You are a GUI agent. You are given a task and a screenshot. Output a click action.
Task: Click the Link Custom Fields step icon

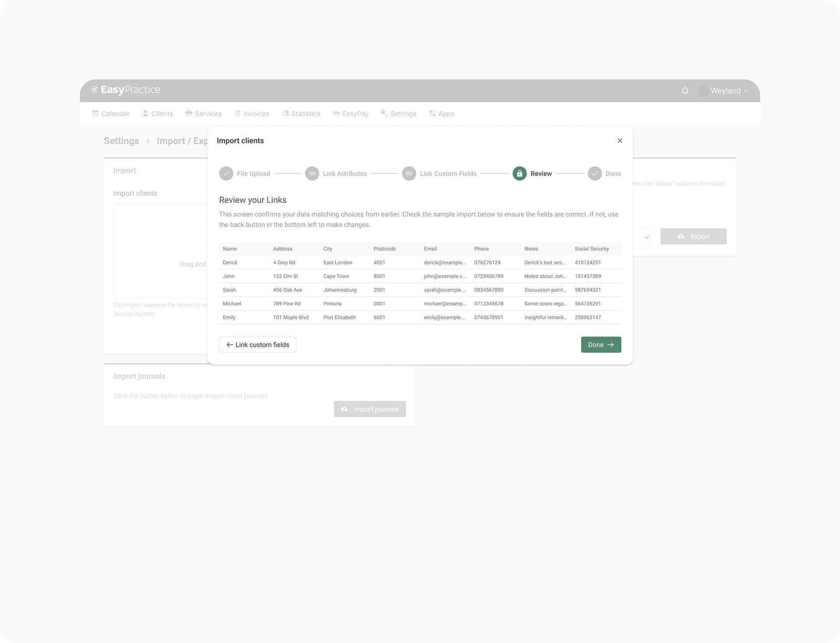point(409,174)
